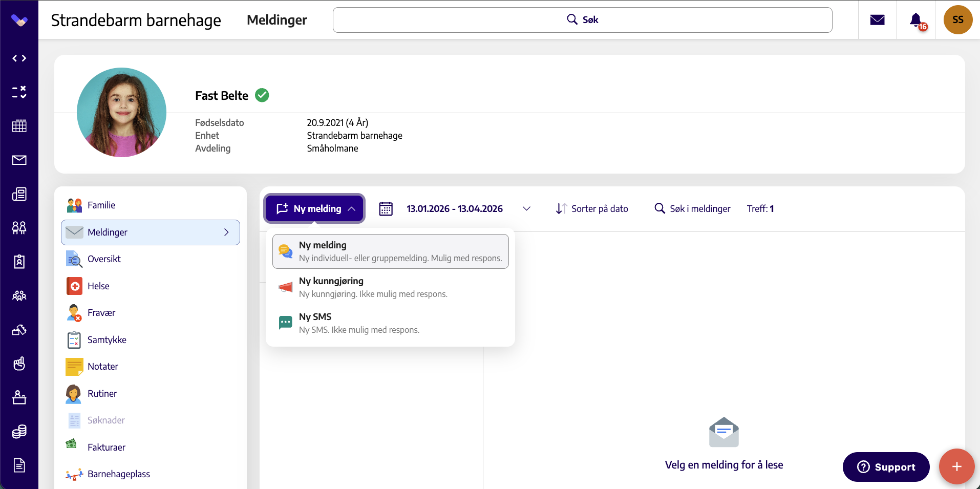Click the chevron arrow on Meldinger row
This screenshot has width=980, height=489.
[226, 232]
